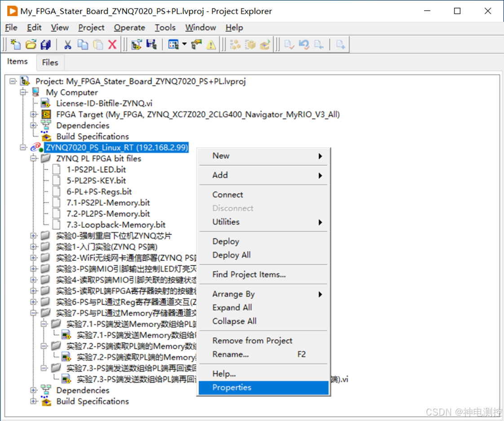
Task: Click the Open file folder icon
Action: click(x=31, y=44)
